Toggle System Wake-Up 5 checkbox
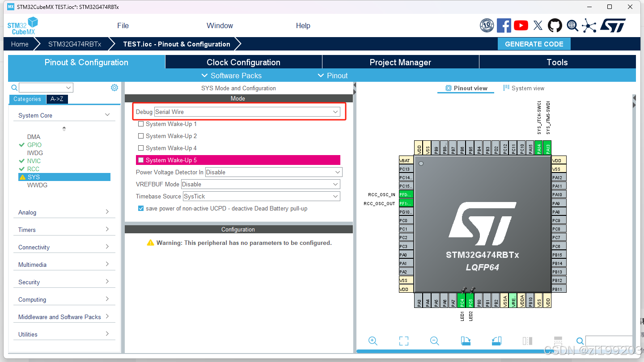The height and width of the screenshot is (362, 644). pos(141,160)
